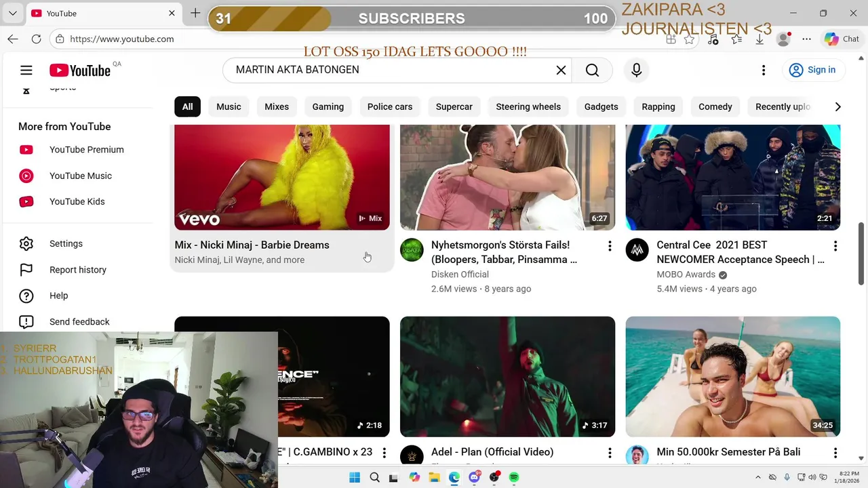Open File Explorer from the taskbar
Viewport: 868px width, 488px height.
(434, 477)
